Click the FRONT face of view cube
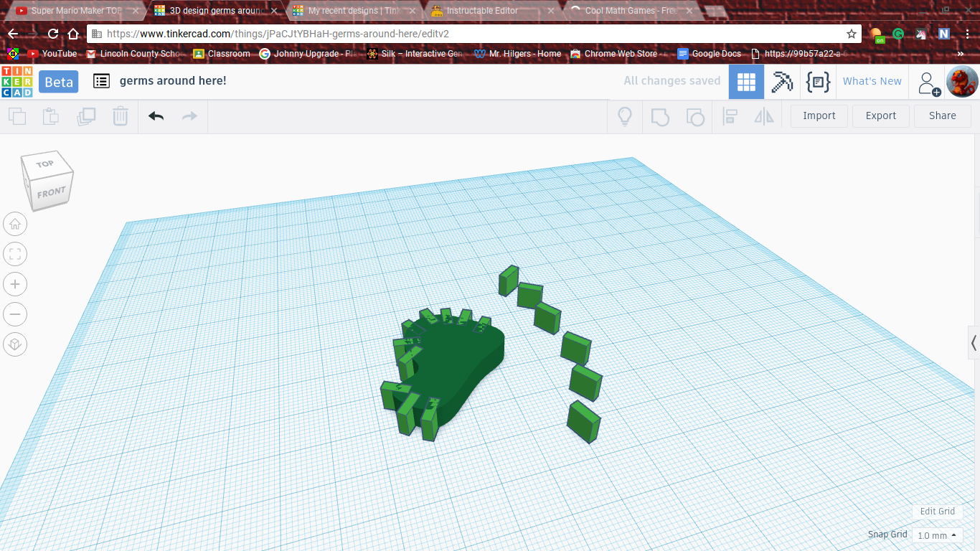Image resolution: width=980 pixels, height=551 pixels. point(52,192)
